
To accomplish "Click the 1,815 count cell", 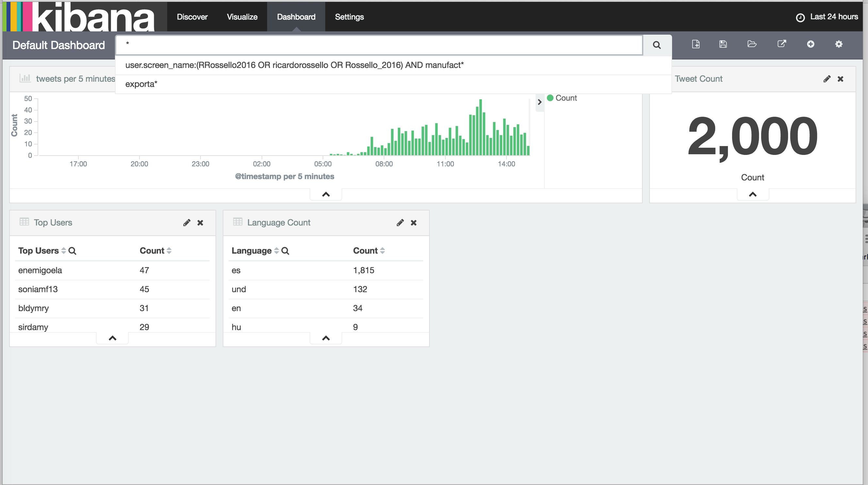I will click(363, 270).
